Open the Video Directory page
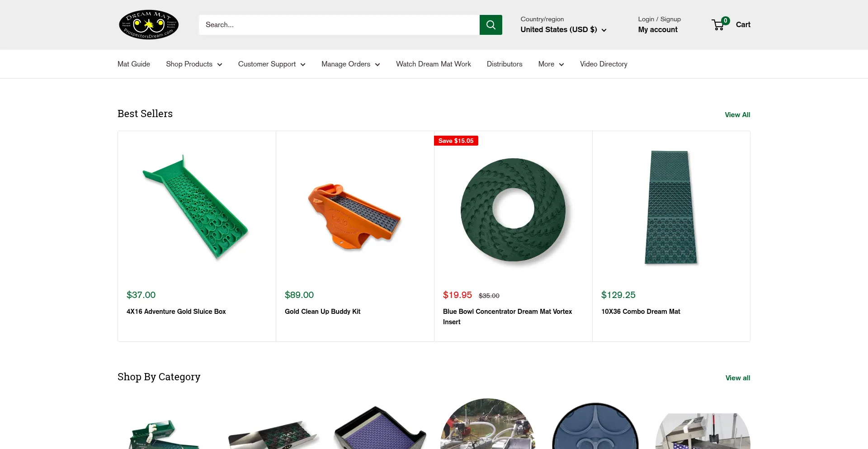This screenshot has width=868, height=449. tap(604, 64)
